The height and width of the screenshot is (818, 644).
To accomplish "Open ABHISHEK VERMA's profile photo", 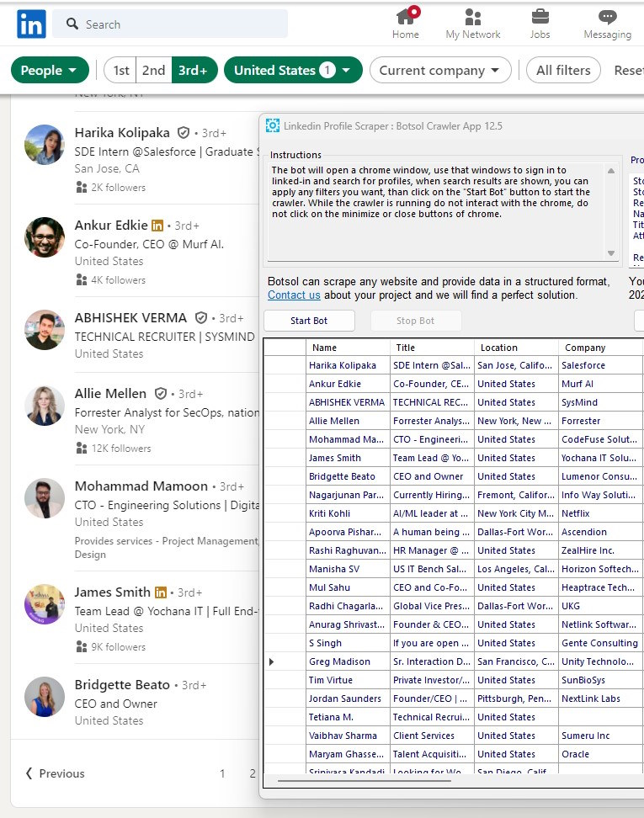I will [45, 330].
